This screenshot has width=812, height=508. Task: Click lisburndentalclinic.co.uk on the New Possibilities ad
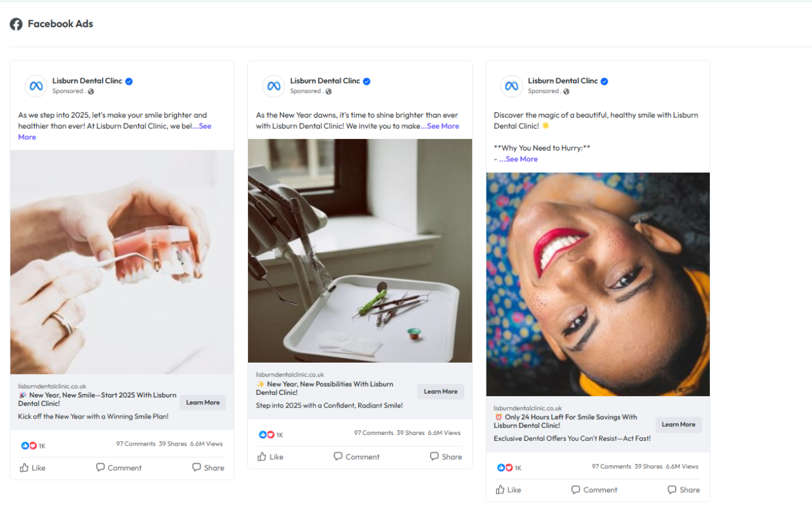click(x=290, y=375)
